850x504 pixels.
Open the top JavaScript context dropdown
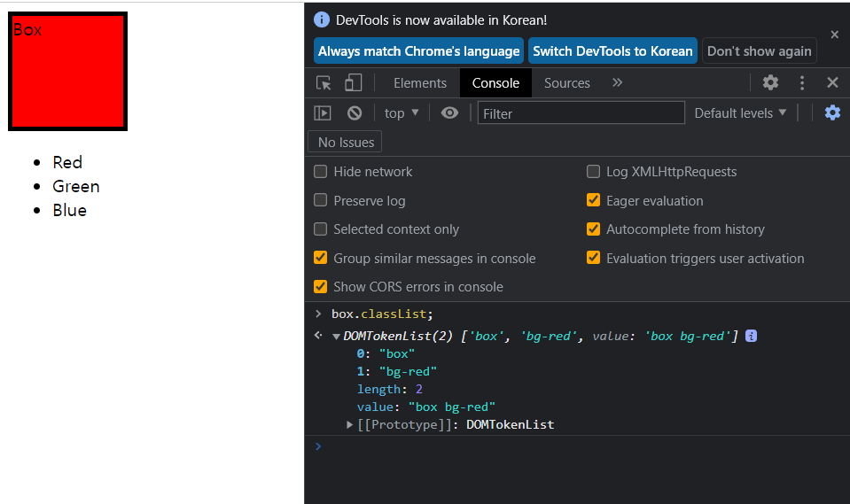[402, 112]
